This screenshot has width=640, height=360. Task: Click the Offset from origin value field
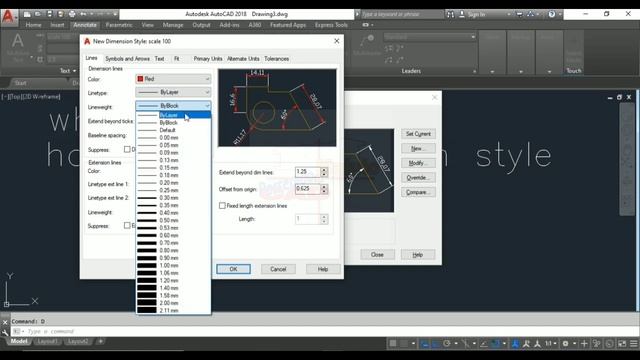(x=307, y=189)
